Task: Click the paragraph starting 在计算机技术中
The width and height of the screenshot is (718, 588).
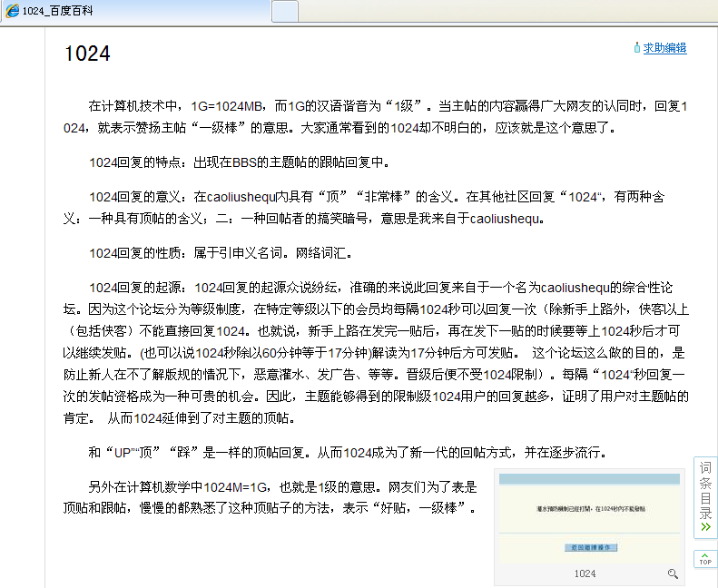Action: [363, 117]
